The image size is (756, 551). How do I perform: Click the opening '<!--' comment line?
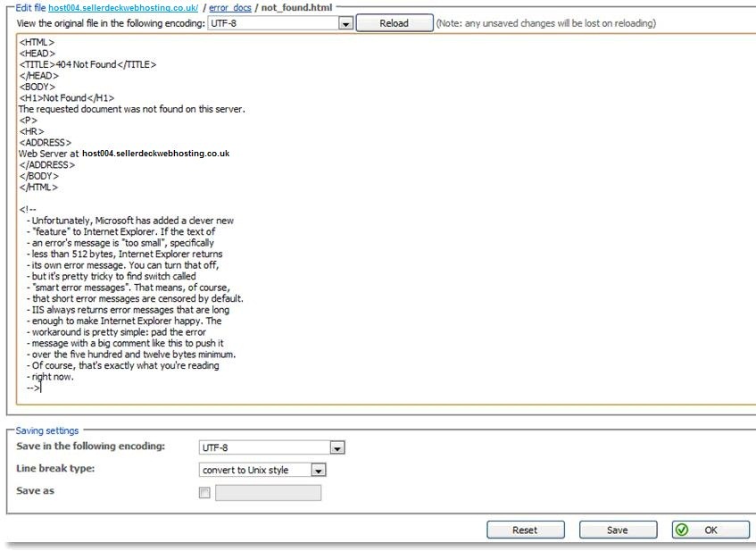click(x=28, y=210)
